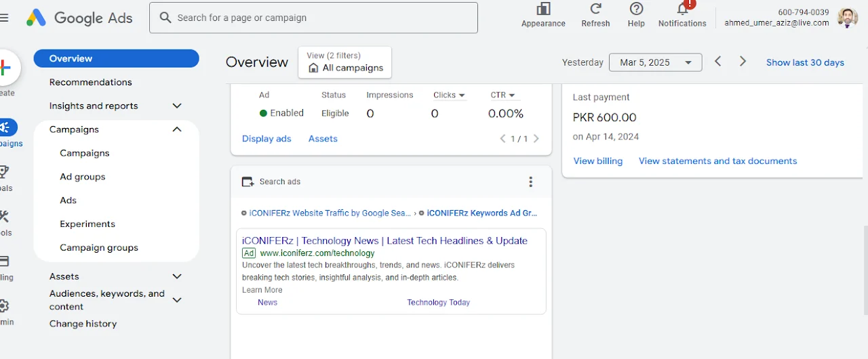
Task: Open the Clicks column dropdown
Action: 450,96
